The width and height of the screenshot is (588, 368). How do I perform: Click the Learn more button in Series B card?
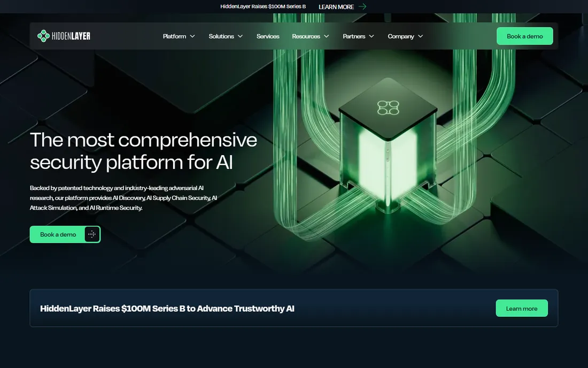(x=522, y=308)
